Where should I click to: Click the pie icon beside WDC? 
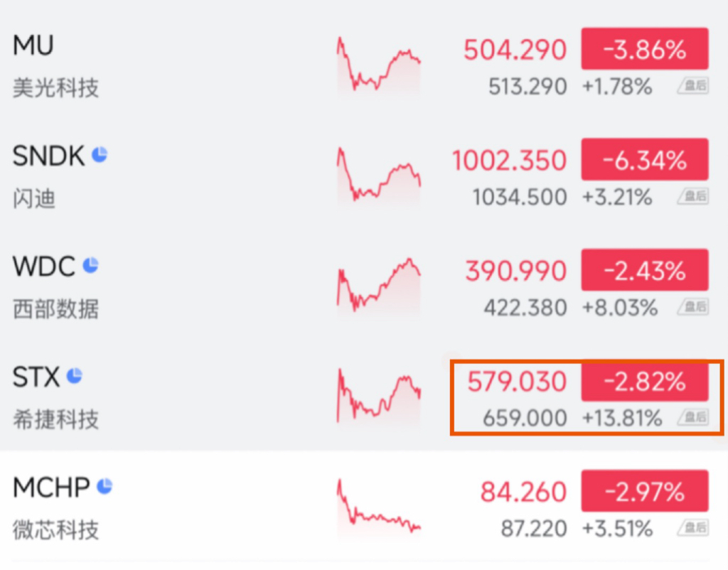[x=90, y=265]
